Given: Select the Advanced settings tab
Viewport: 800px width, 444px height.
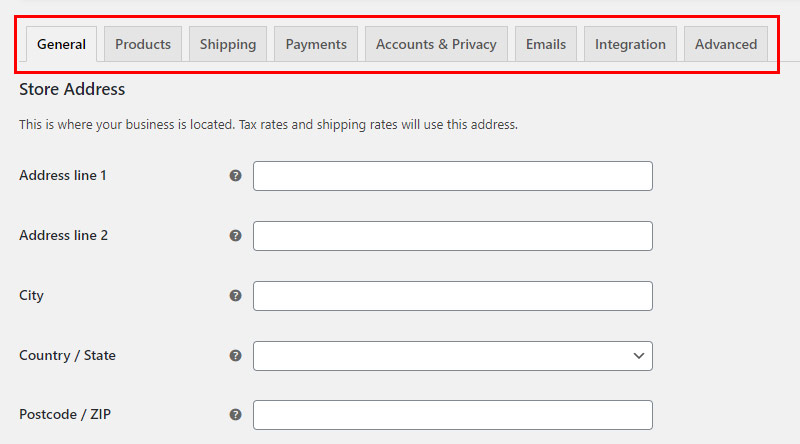Looking at the screenshot, I should [x=726, y=44].
